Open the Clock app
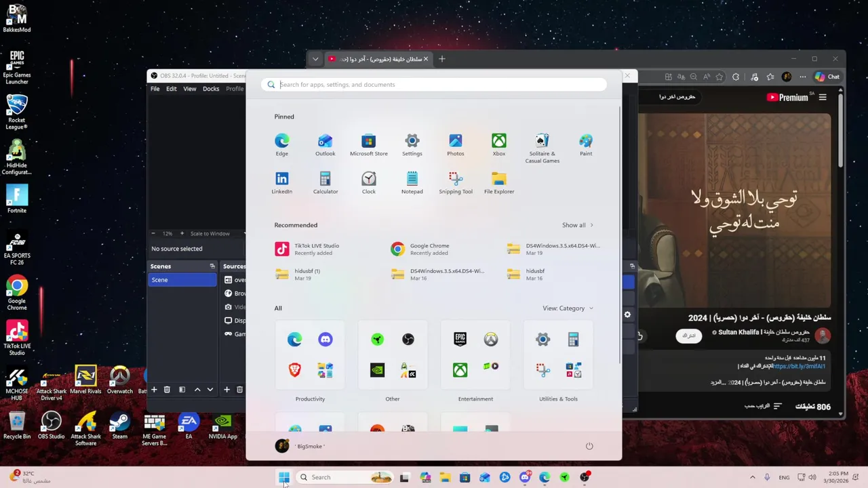Viewport: 868px width, 488px height. click(368, 182)
